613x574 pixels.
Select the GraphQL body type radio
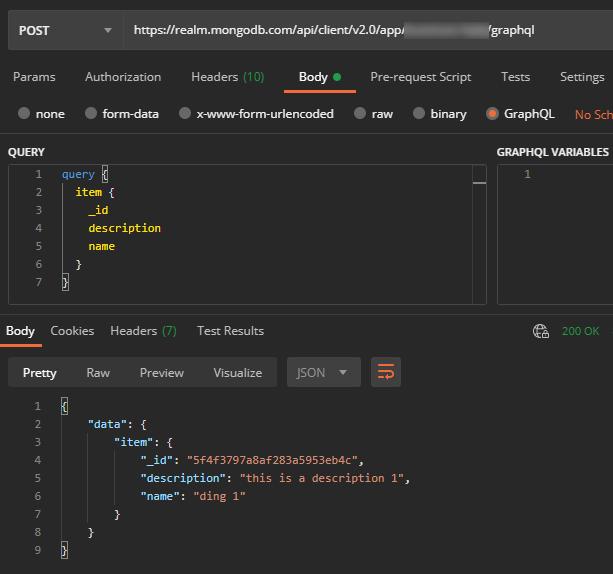tap(492, 114)
